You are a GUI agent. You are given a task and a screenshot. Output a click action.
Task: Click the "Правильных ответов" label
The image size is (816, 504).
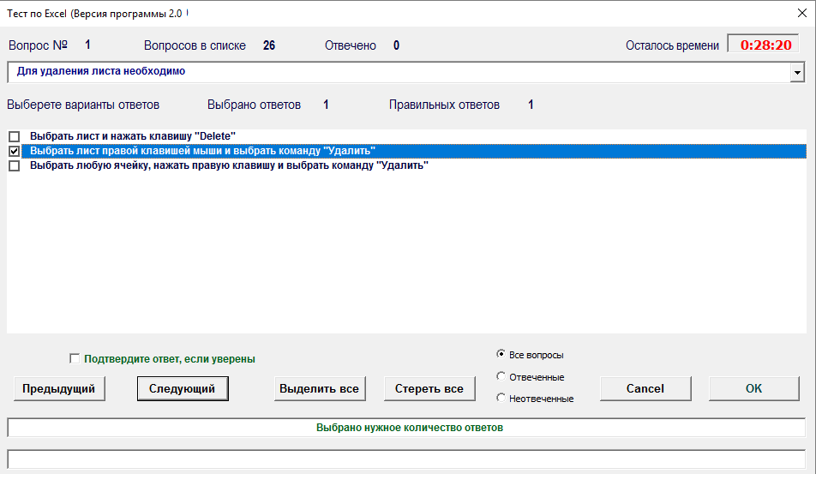coord(444,105)
